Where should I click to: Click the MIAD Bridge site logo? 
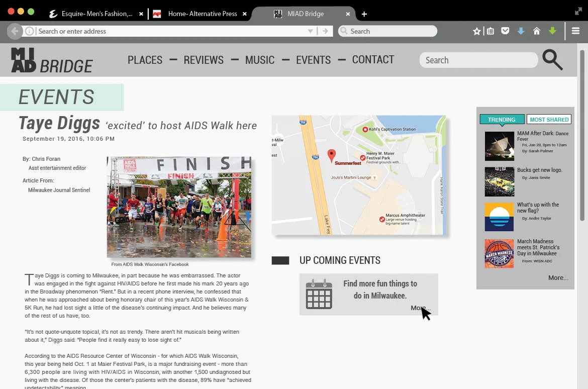tap(52, 60)
